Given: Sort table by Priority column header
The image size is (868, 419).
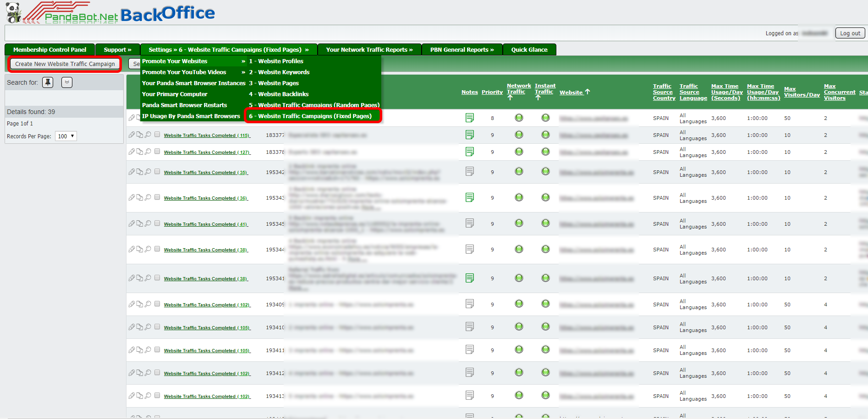Looking at the screenshot, I should tap(492, 92).
